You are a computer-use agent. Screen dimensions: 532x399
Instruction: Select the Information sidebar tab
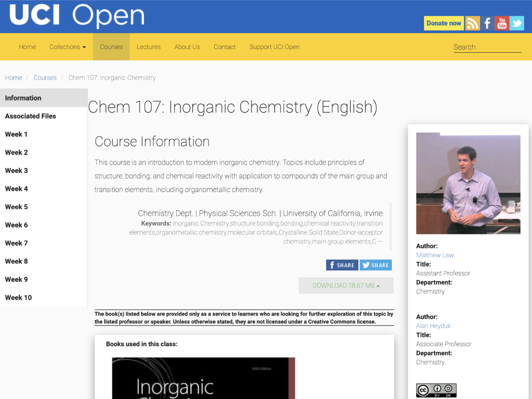point(44,98)
